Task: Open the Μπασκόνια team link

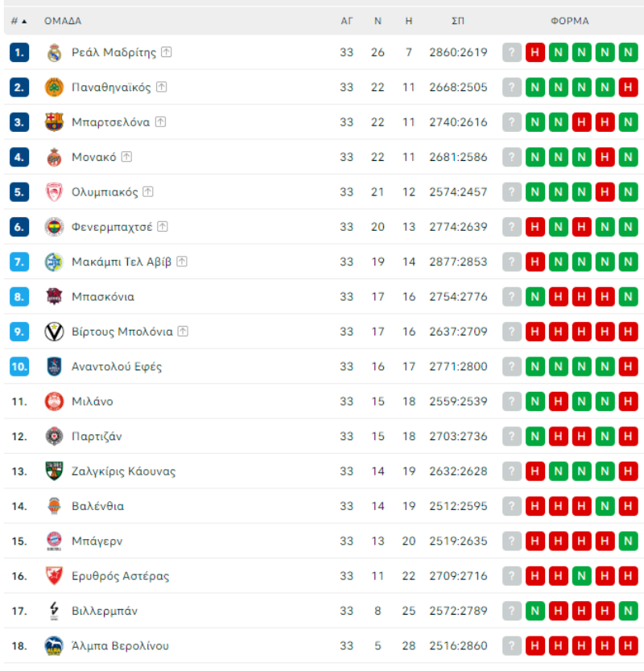Action: 102,297
